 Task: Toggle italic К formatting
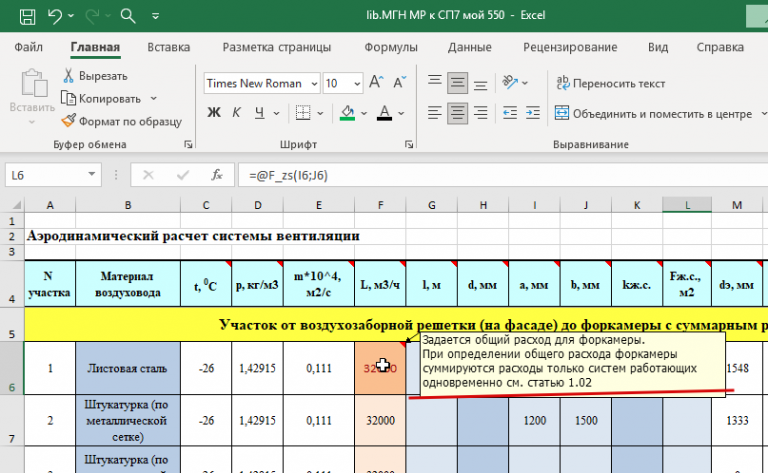pyautogui.click(x=236, y=113)
